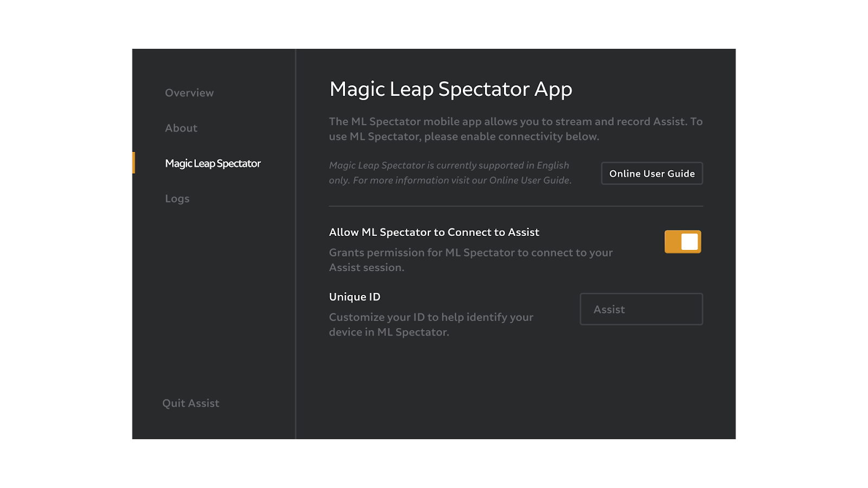Click the Unique ID label

(x=355, y=297)
